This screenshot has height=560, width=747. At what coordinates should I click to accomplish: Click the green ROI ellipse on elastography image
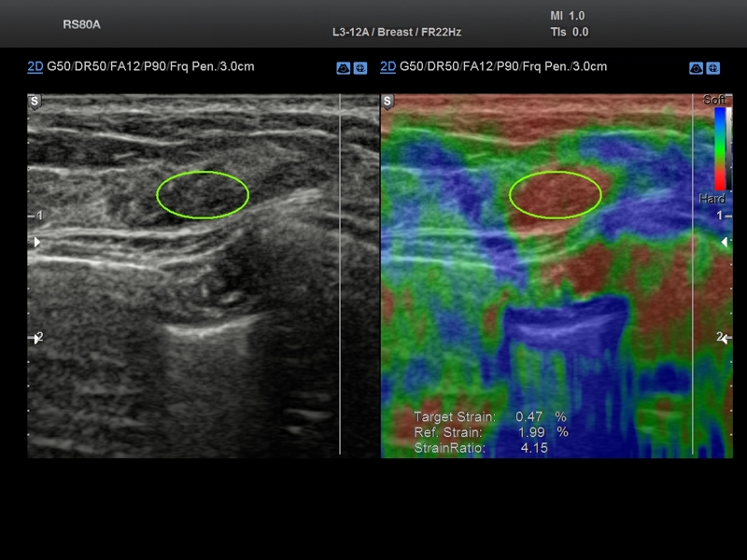point(555,195)
